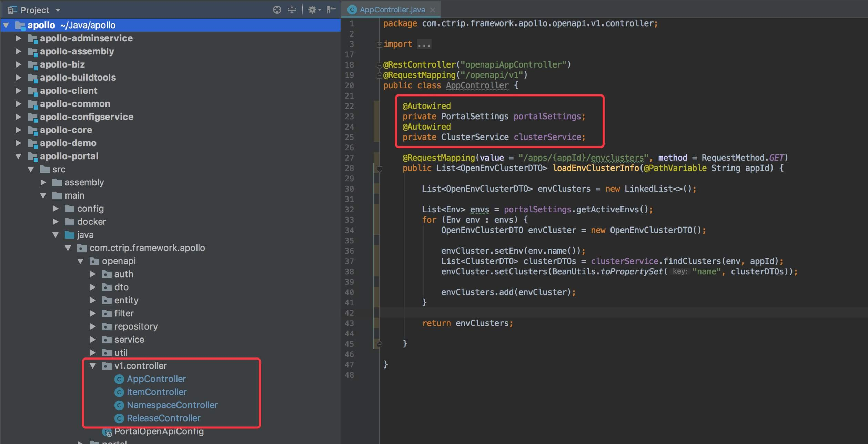Click the Java class icon beside AppController
Viewport: 868px width, 444px height.
pos(119,379)
